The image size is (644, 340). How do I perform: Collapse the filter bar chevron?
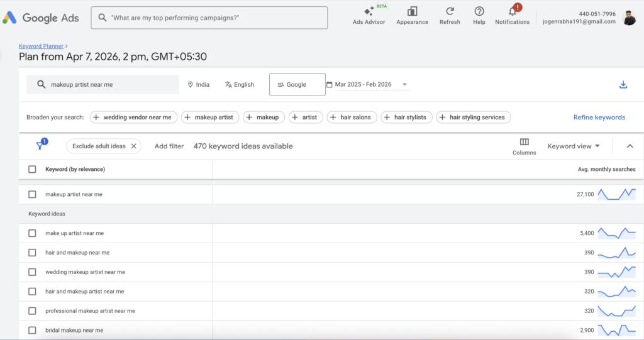[x=630, y=146]
